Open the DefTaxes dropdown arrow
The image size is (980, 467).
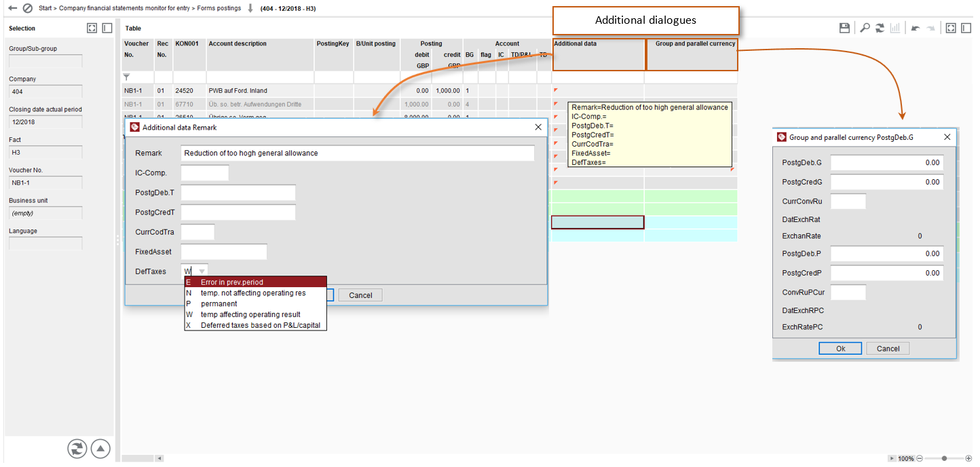202,272
